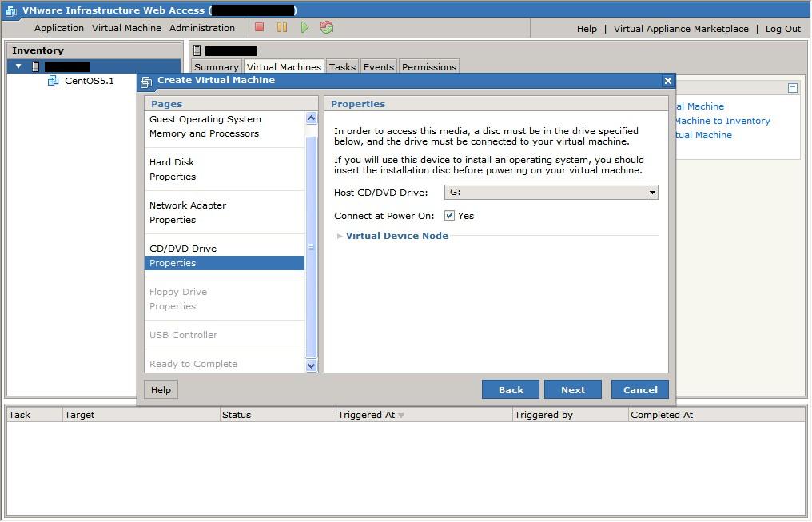Expand the Virtual Device Node section
Image resolution: width=812 pixels, height=522 pixels.
(396, 236)
